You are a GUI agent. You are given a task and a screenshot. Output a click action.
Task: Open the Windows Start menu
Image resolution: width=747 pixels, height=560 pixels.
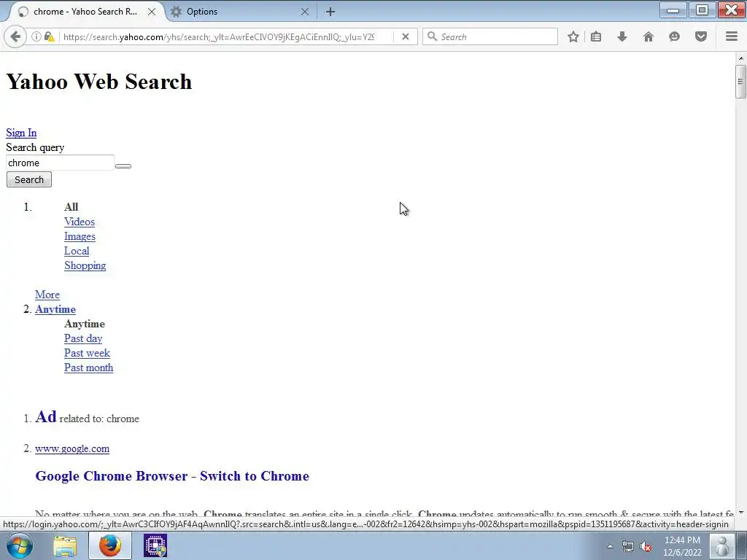[20, 545]
